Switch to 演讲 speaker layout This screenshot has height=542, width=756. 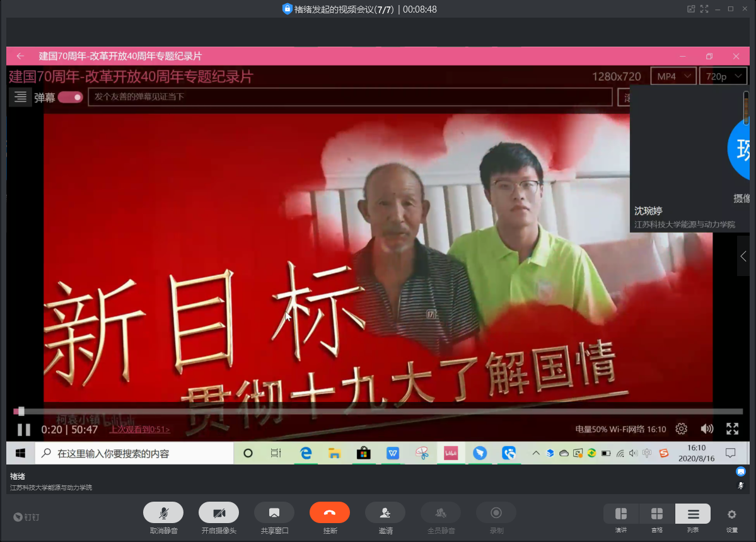tap(621, 513)
